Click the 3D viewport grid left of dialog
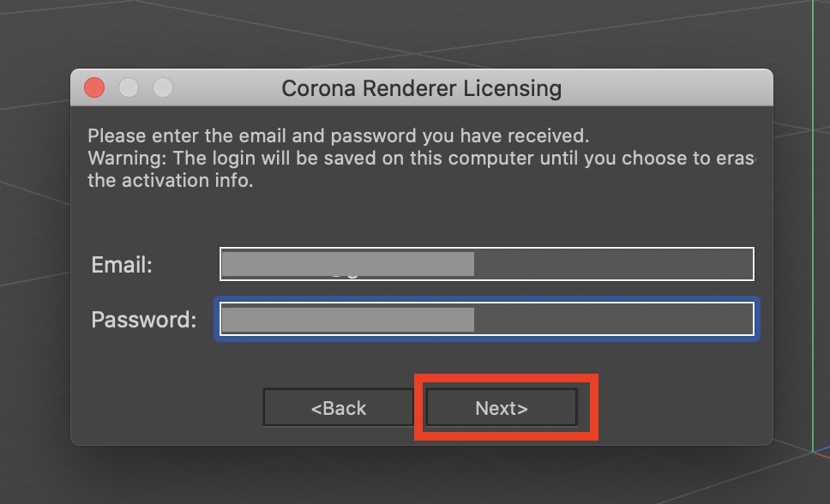 (x=34, y=257)
